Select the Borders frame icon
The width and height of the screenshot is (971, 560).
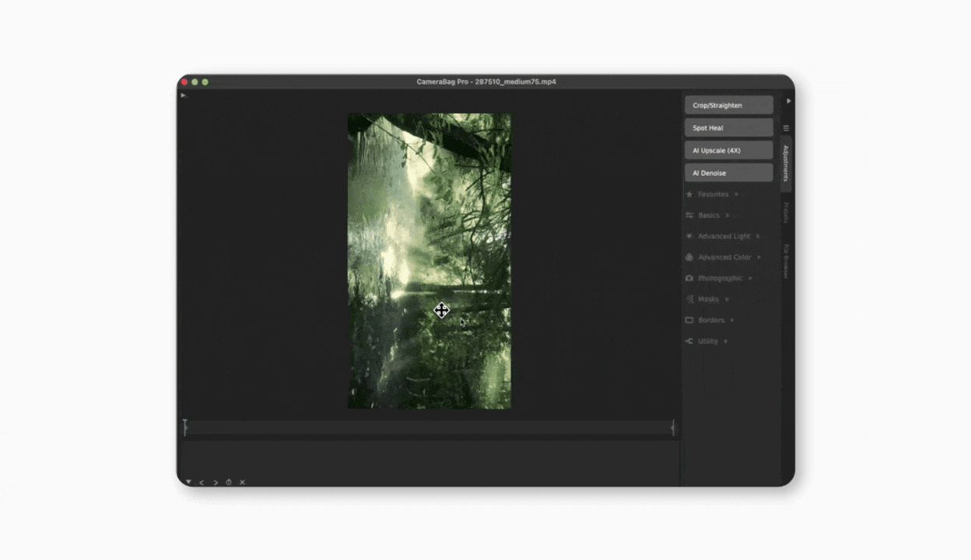click(x=689, y=320)
